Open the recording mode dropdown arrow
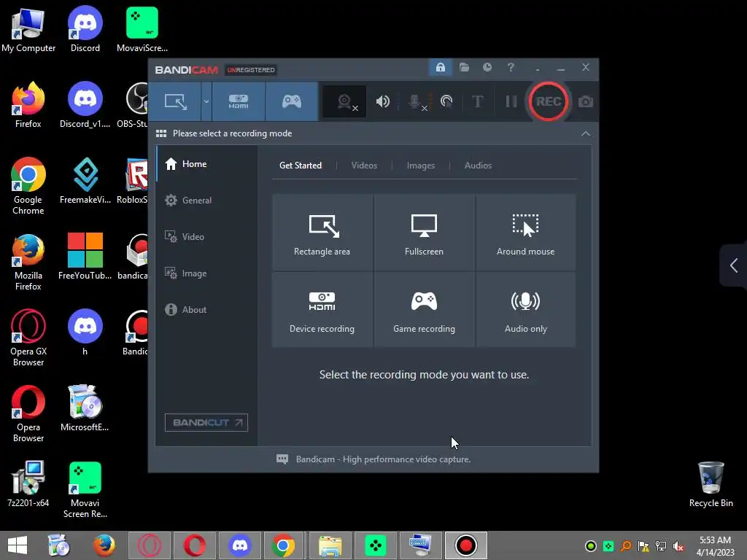 click(206, 101)
